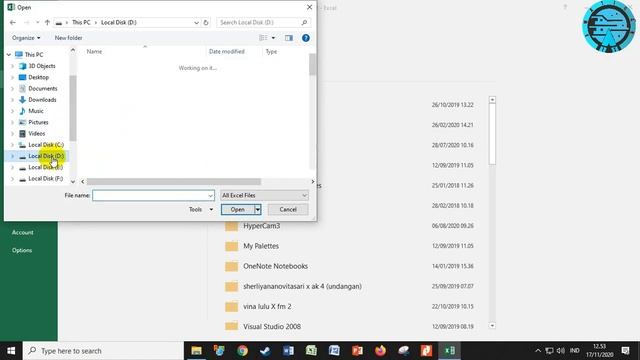Select Music in navigation tree
This screenshot has width=640, height=360.
click(36, 111)
